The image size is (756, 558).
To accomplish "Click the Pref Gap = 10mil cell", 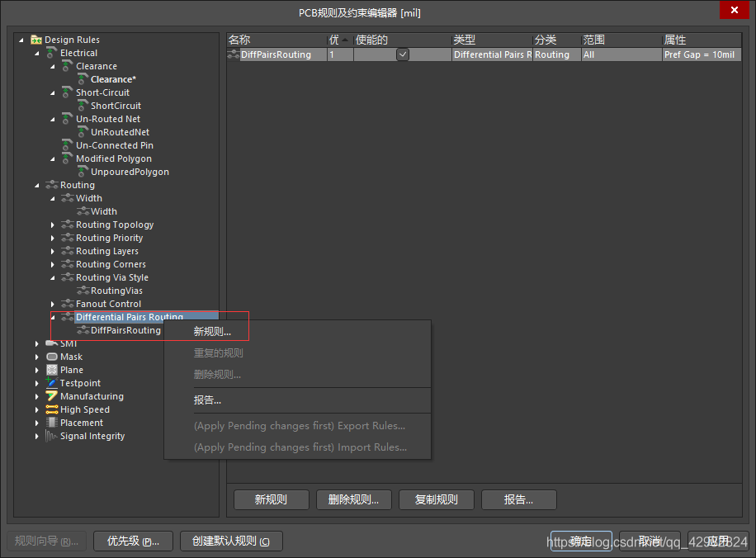I will (701, 54).
